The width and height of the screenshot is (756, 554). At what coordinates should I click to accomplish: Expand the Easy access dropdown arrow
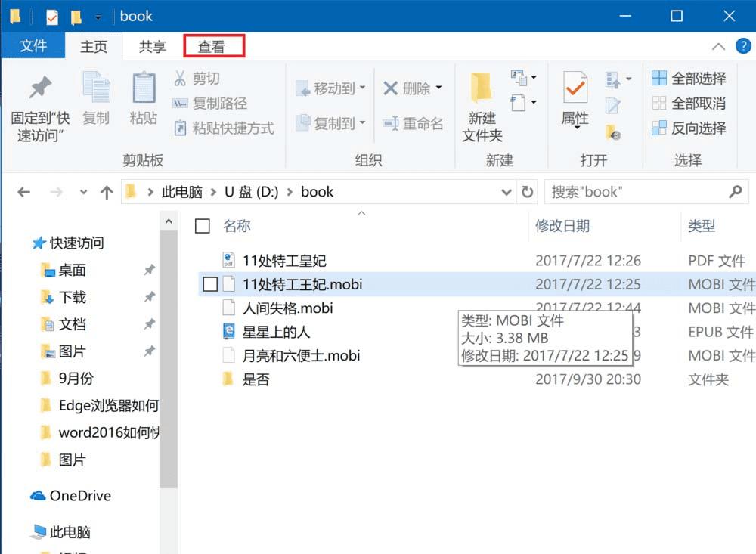pos(534,102)
